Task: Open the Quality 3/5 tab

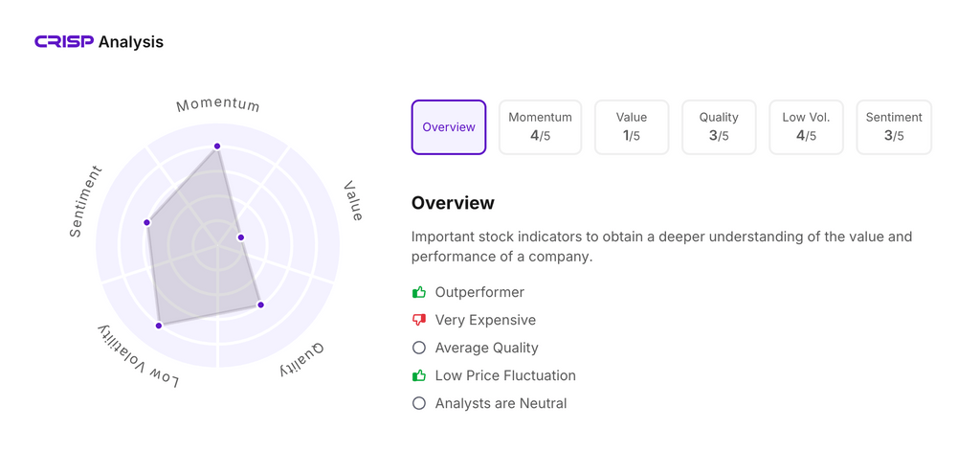Action: pos(719,127)
